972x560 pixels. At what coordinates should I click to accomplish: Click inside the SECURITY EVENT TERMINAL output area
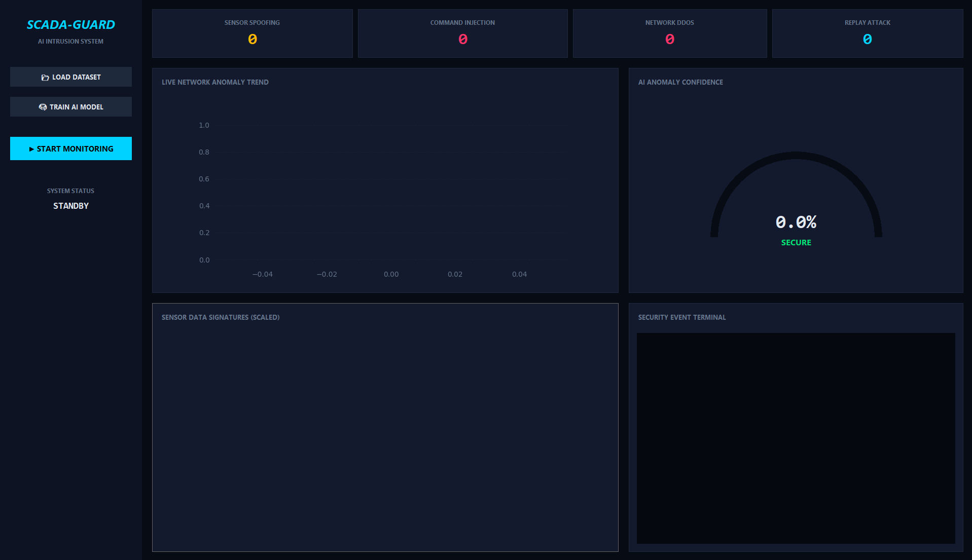796,436
